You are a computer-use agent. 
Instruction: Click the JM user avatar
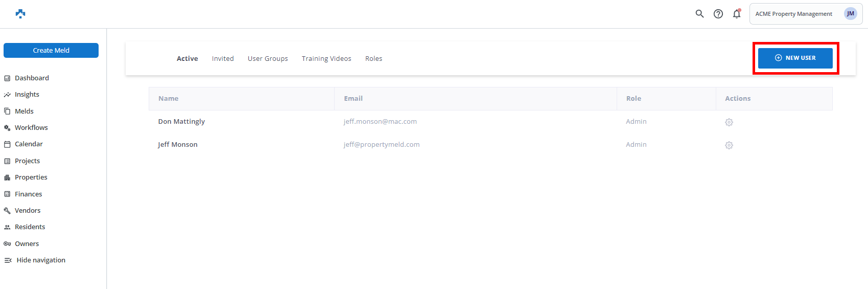[850, 14]
